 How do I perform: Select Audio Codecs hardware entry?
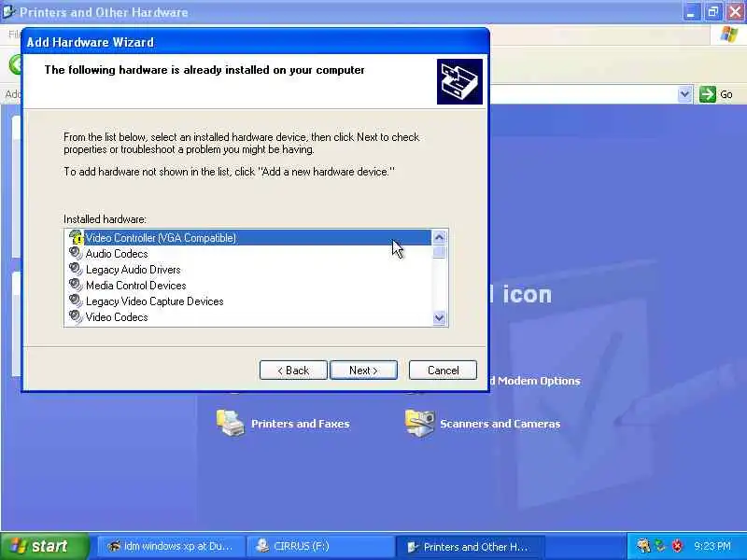click(x=117, y=254)
